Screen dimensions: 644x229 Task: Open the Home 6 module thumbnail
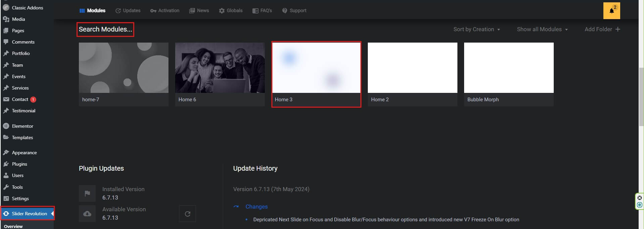pos(220,68)
